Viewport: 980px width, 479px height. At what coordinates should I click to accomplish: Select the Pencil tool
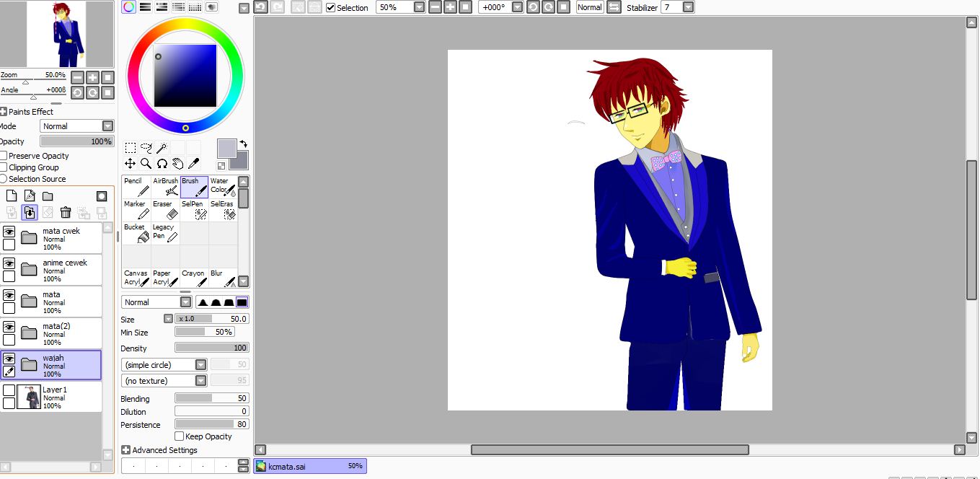pos(136,187)
